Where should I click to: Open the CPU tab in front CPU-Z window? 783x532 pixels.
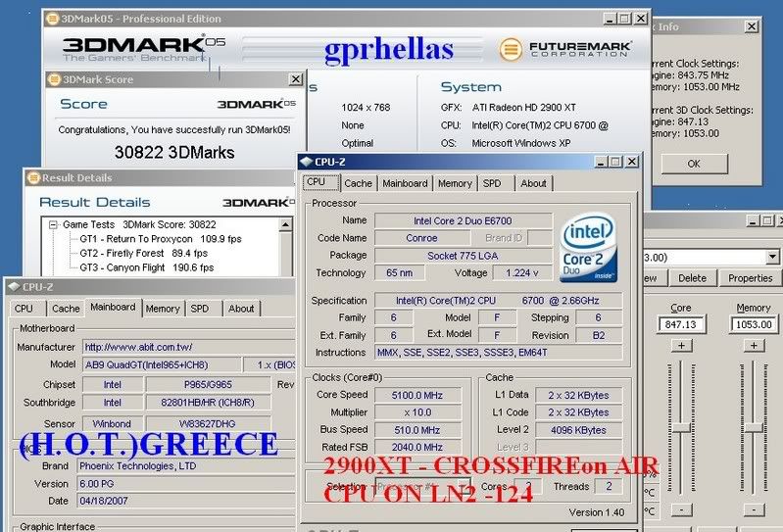[320, 182]
